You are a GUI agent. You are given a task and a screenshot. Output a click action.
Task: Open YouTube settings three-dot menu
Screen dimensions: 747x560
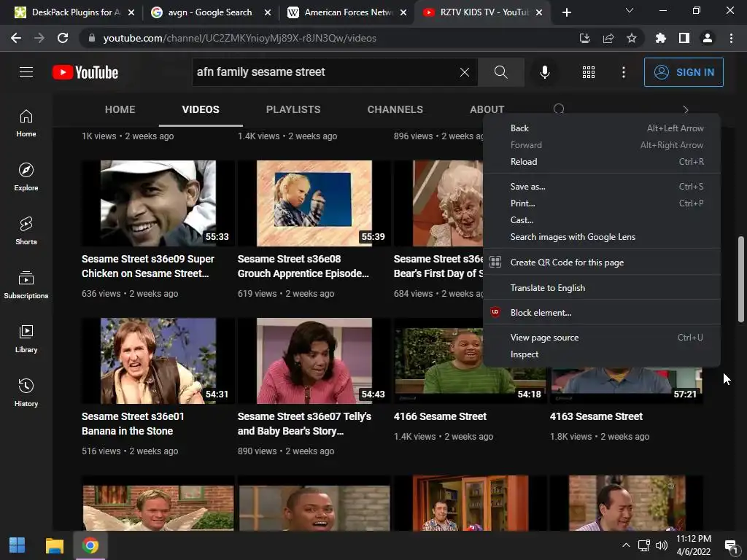tap(623, 72)
